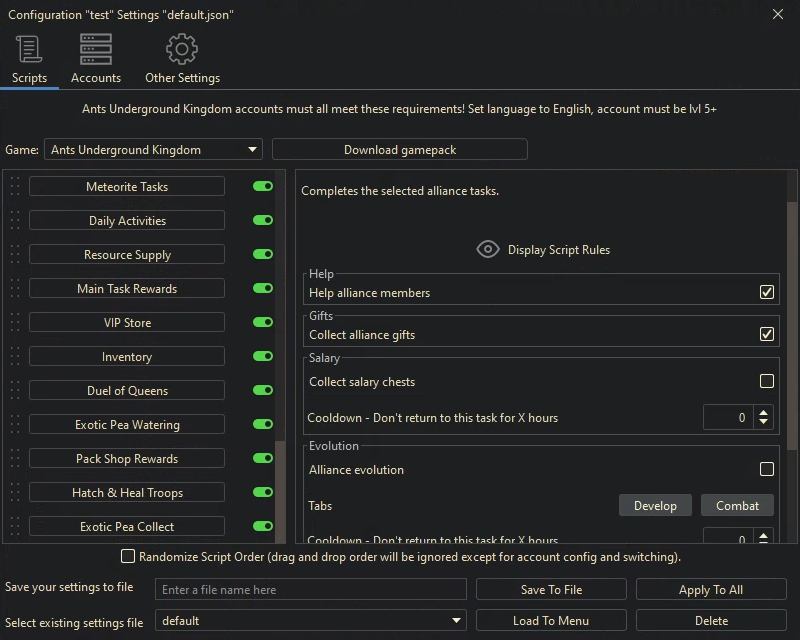Click the Delete settings file button
The width and height of the screenshot is (800, 640).
tap(711, 621)
